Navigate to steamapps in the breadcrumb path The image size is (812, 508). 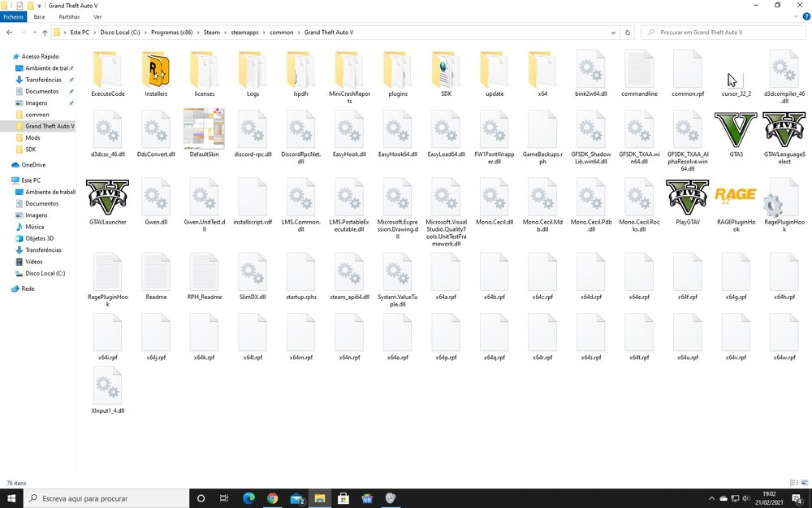[x=244, y=33]
